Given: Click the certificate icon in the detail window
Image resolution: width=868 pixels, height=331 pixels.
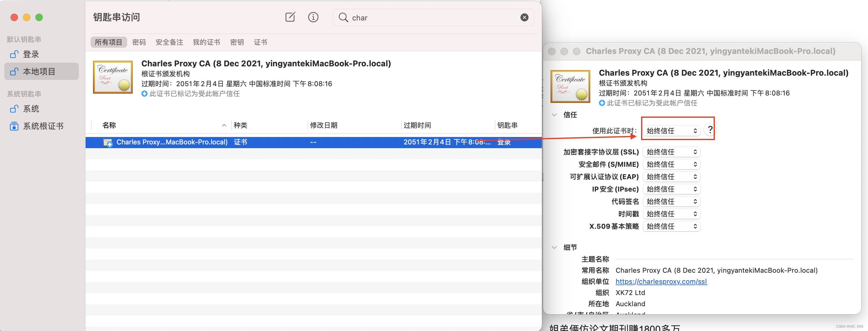Looking at the screenshot, I should click(x=570, y=86).
